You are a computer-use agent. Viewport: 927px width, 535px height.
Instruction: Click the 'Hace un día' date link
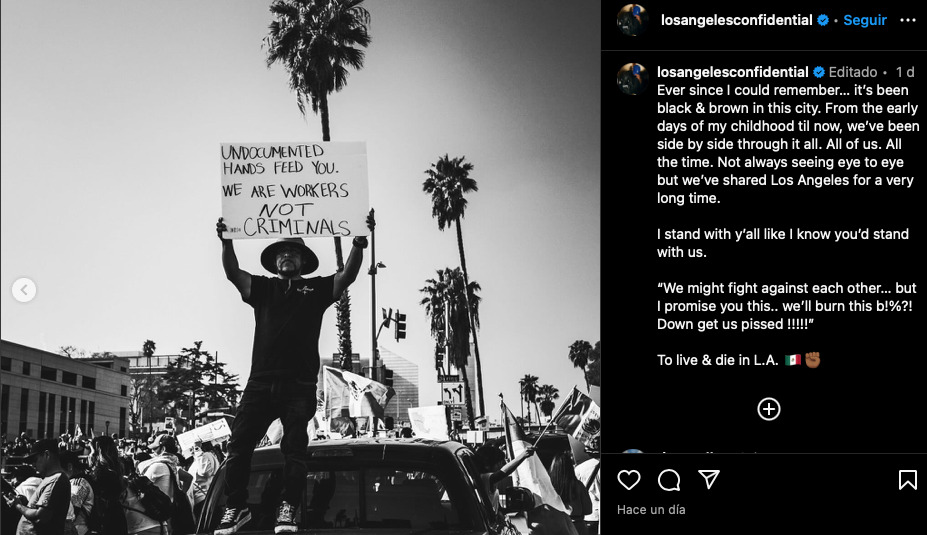coord(651,510)
